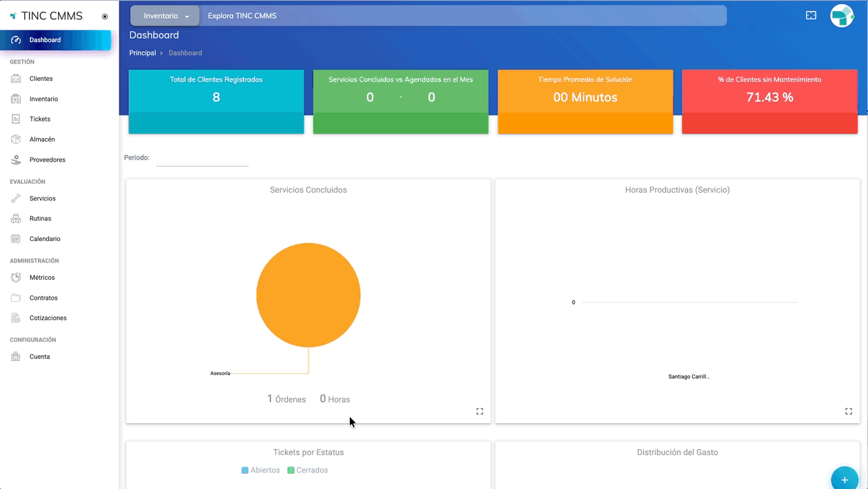Expand Servicios Concluidos chart to fullscreen

pyautogui.click(x=480, y=412)
